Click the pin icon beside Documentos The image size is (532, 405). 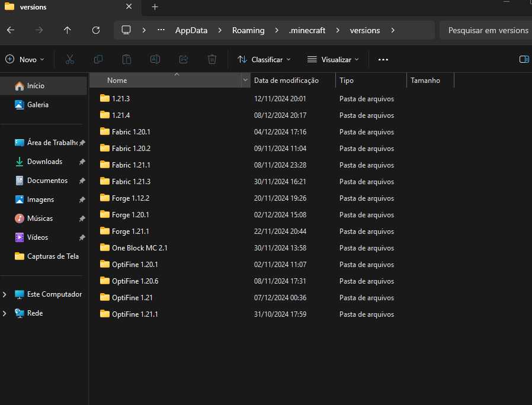pos(82,181)
